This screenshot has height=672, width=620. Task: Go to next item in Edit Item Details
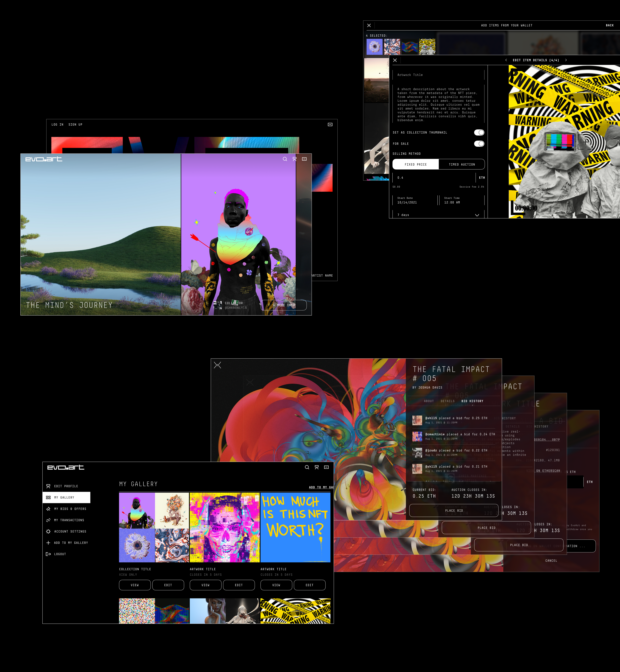[x=566, y=60]
